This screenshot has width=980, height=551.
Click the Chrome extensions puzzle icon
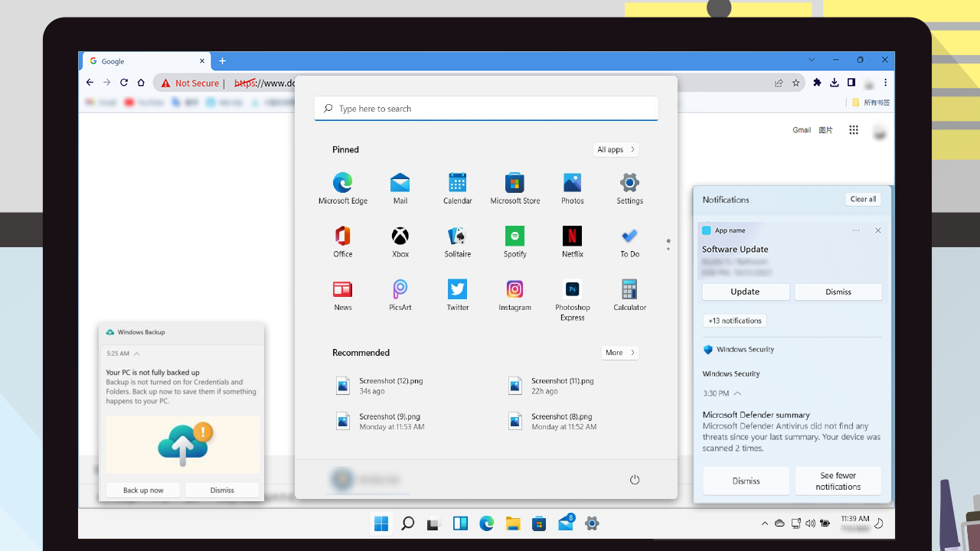click(x=817, y=83)
